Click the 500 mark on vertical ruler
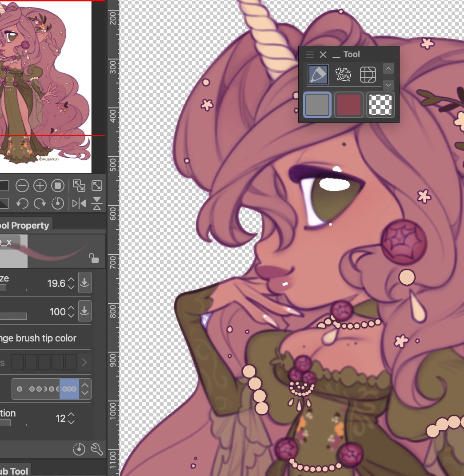Viewport: 464px width, 476px height. [113, 164]
